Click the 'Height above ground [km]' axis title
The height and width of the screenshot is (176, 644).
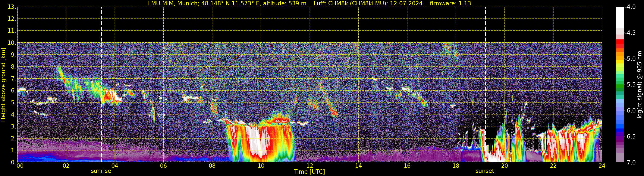[x=3, y=85]
